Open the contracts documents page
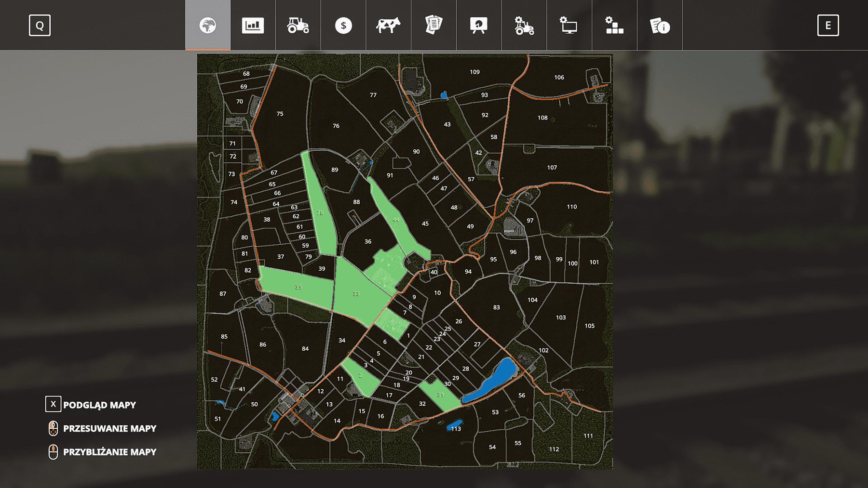The image size is (868, 488). coord(434,25)
